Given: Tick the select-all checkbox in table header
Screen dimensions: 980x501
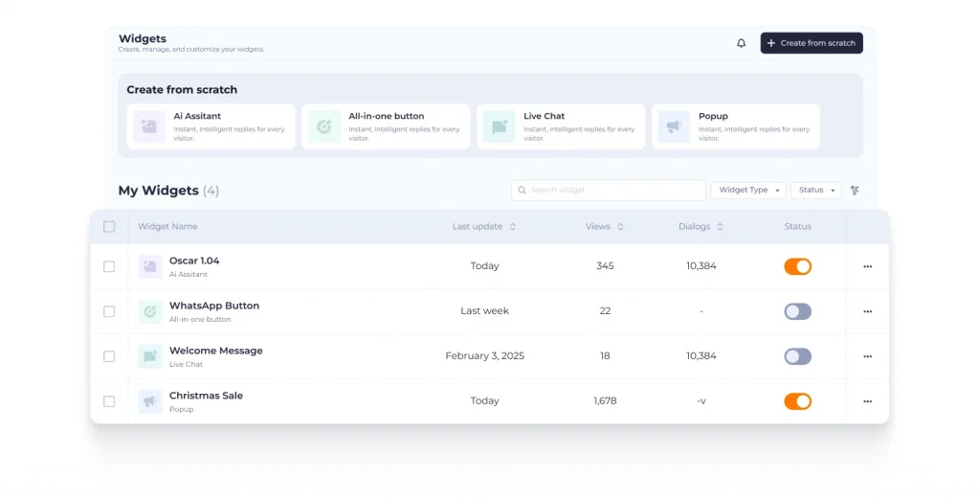Looking at the screenshot, I should click(x=109, y=227).
